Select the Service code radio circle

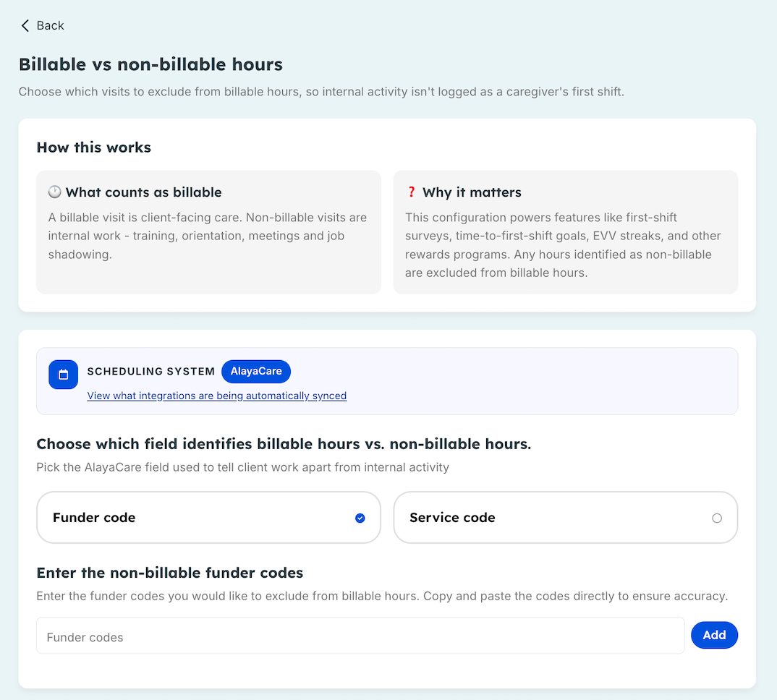pyautogui.click(x=717, y=518)
